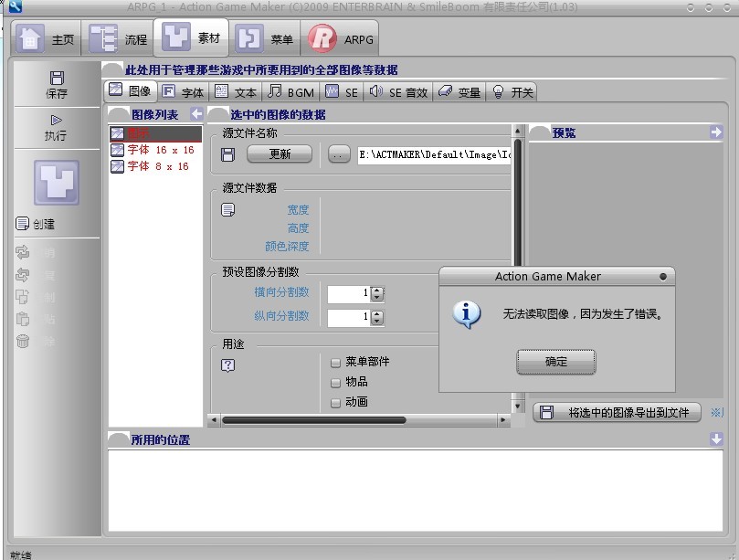The height and width of the screenshot is (560, 739).
Task: Collapse the 图像列表 panel with left arrow
Action: (196, 113)
